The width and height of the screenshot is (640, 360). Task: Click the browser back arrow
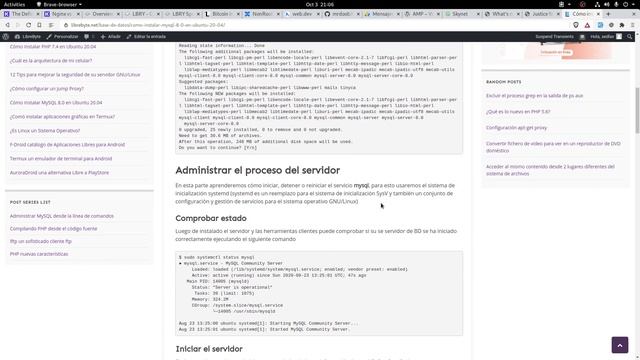[x=7, y=25]
